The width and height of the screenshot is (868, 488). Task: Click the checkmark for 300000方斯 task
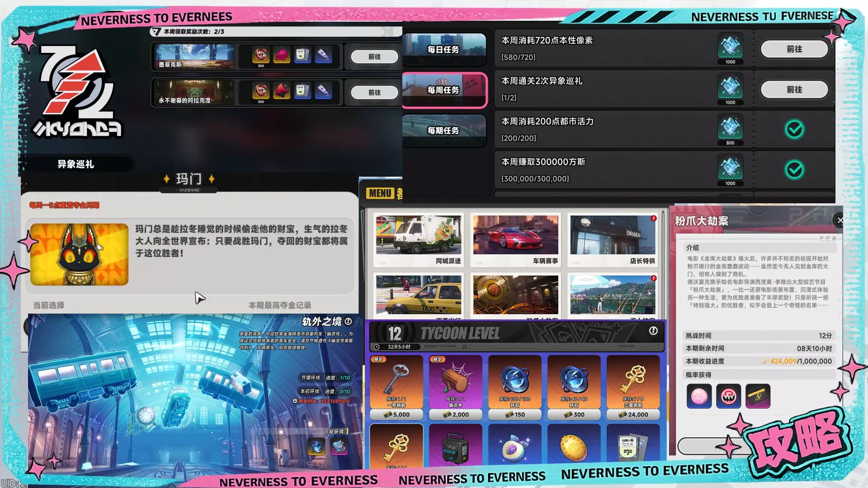click(x=794, y=170)
